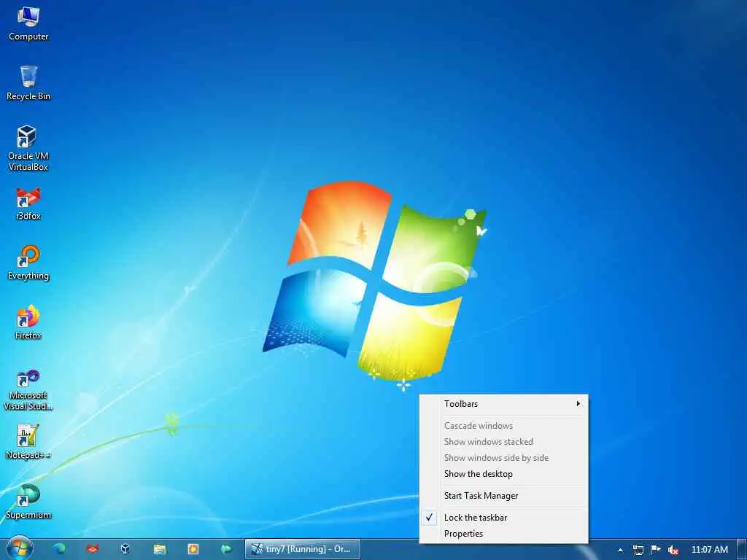Open the Windows Start orb

tap(19, 549)
